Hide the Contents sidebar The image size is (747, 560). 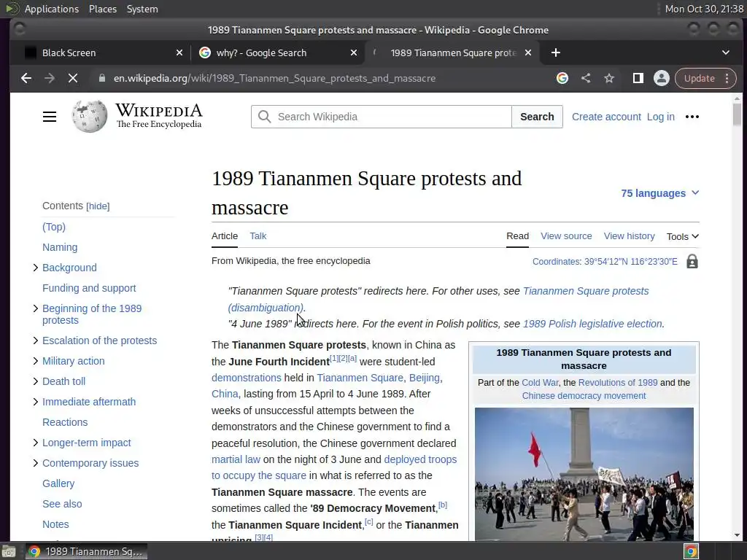(98, 206)
